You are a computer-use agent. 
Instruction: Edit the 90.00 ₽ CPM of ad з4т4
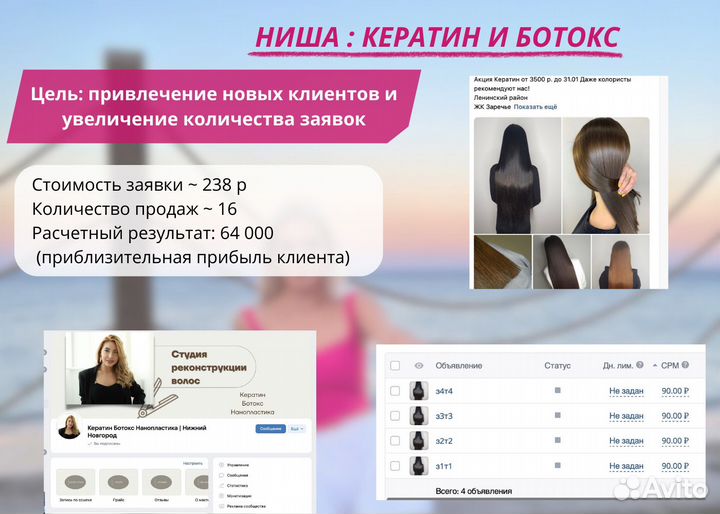(x=675, y=391)
